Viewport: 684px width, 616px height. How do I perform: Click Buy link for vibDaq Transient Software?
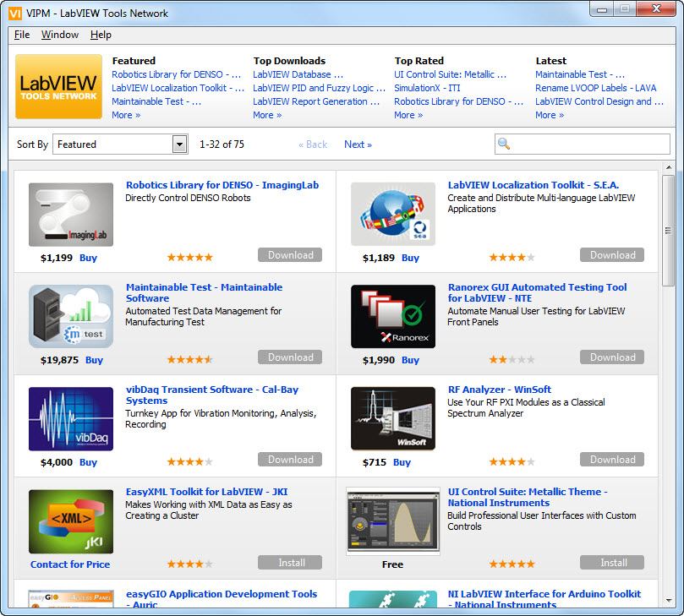coord(88,462)
